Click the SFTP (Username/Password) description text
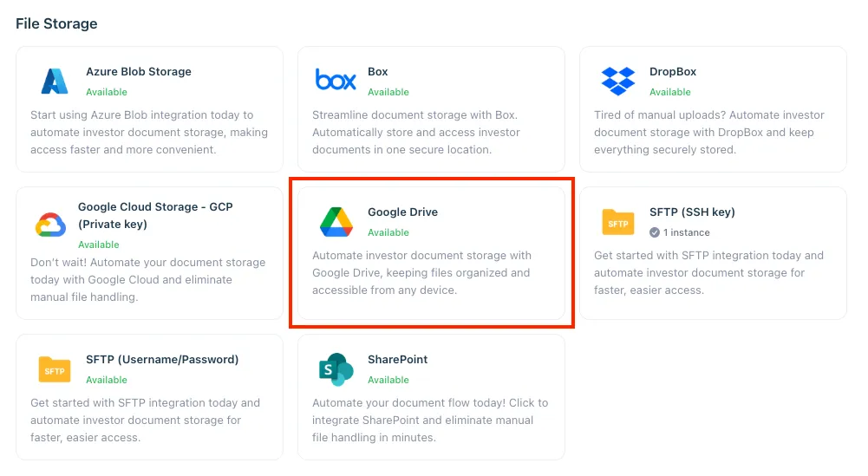Viewport: 868px width, 476px height. pyautogui.click(x=145, y=421)
